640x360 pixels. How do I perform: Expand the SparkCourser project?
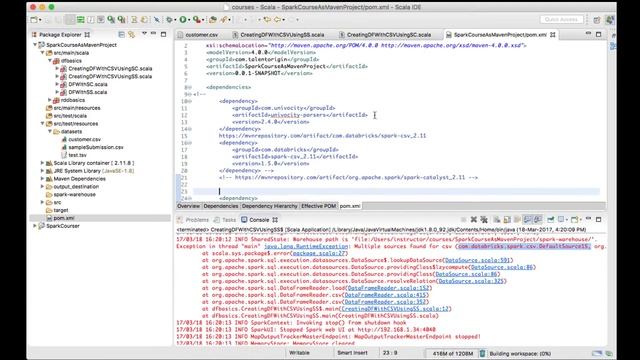pyautogui.click(x=35, y=226)
